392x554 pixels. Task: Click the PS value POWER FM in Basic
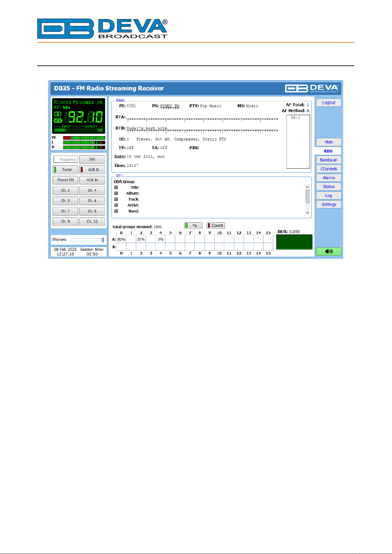170,106
